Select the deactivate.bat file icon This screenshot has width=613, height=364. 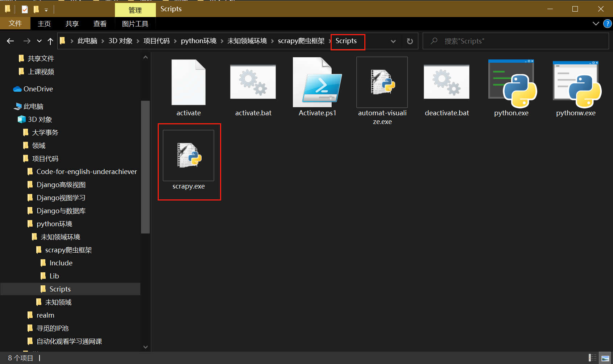click(447, 82)
